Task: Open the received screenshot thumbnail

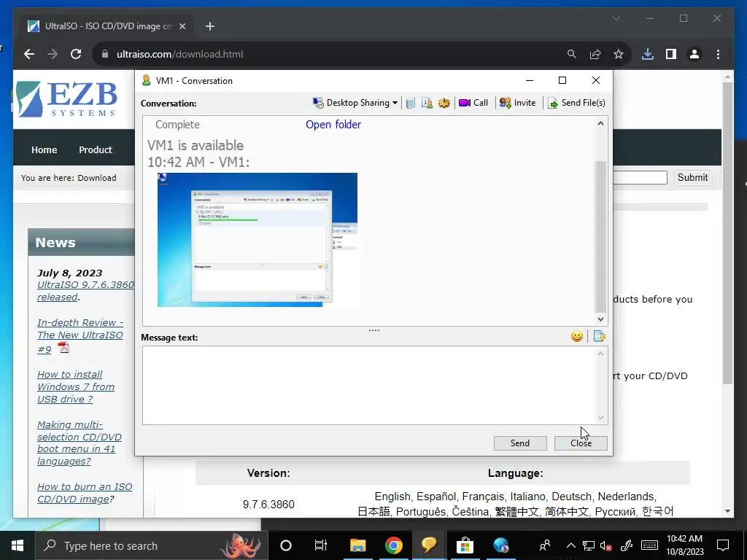Action: [x=258, y=240]
